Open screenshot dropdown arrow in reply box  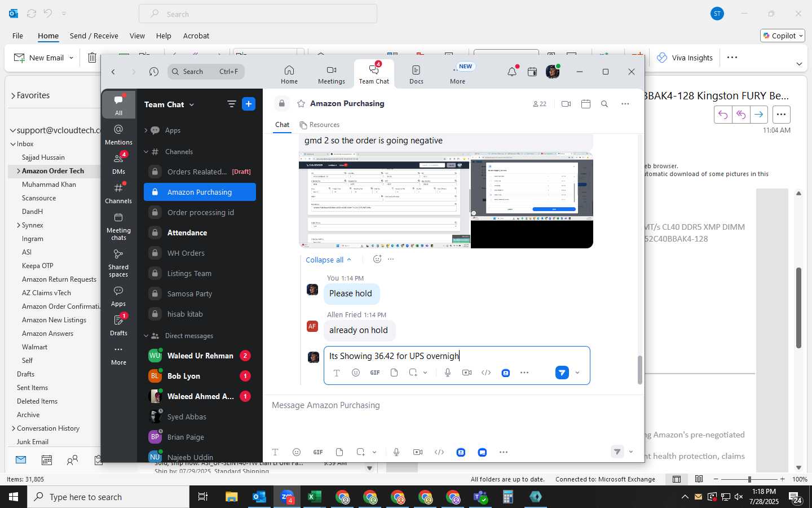click(x=425, y=373)
